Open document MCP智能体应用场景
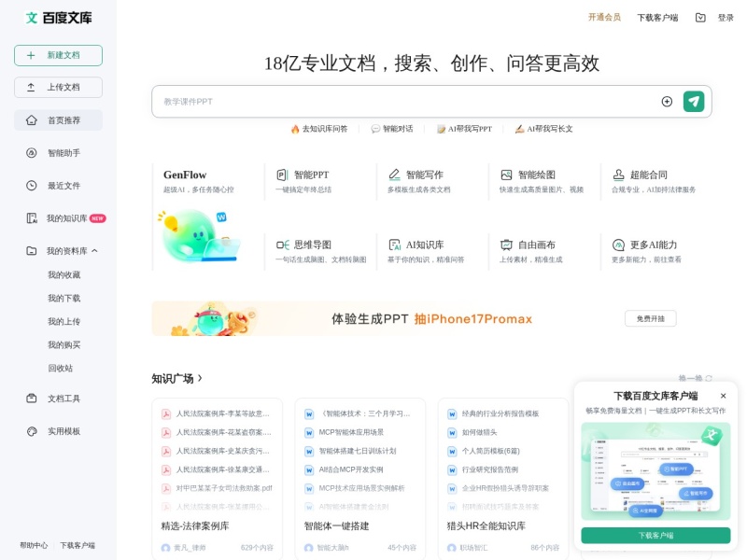Viewport: 747px width, 560px height. coord(351,432)
